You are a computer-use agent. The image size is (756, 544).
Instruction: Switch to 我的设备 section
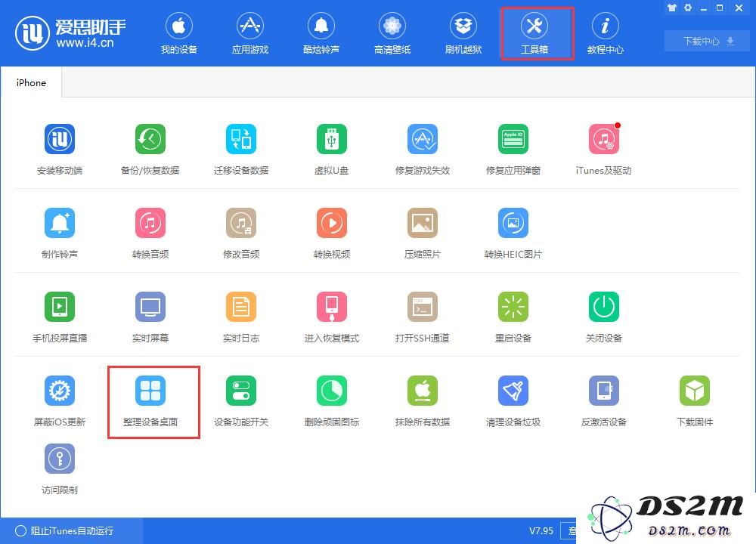[179, 32]
